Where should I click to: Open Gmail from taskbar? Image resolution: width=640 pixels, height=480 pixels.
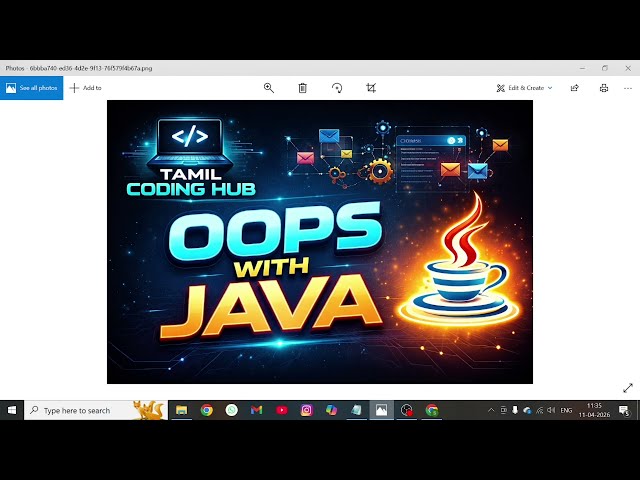point(256,410)
